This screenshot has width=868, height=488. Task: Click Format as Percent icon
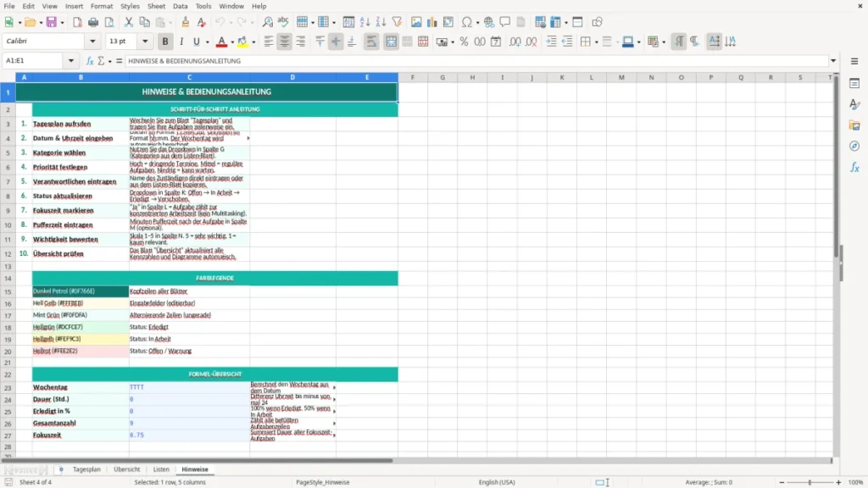coord(464,42)
